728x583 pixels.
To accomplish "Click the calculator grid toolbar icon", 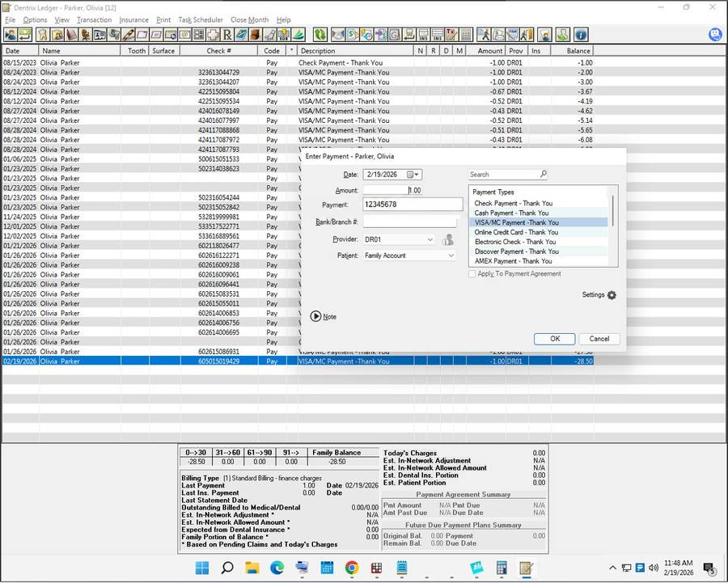I will [466, 35].
